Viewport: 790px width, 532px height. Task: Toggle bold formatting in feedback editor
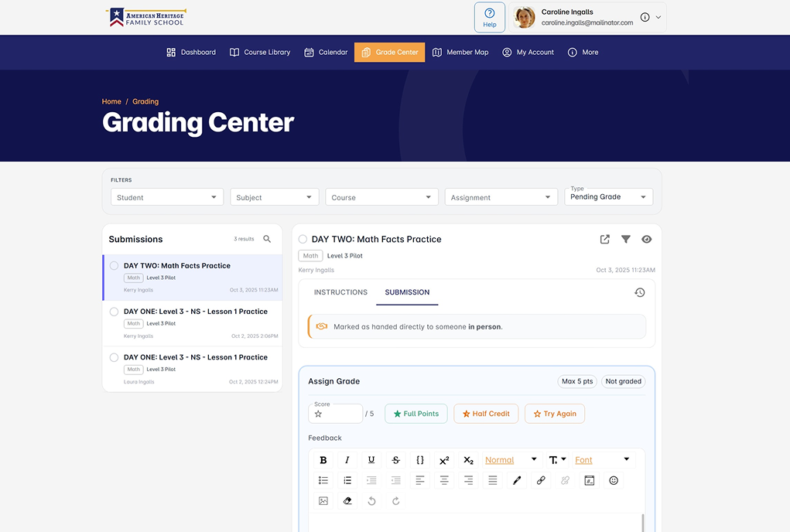coord(323,460)
